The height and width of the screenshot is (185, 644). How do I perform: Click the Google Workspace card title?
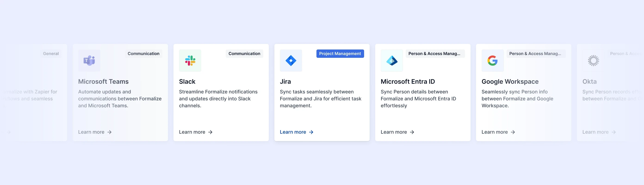510,81
